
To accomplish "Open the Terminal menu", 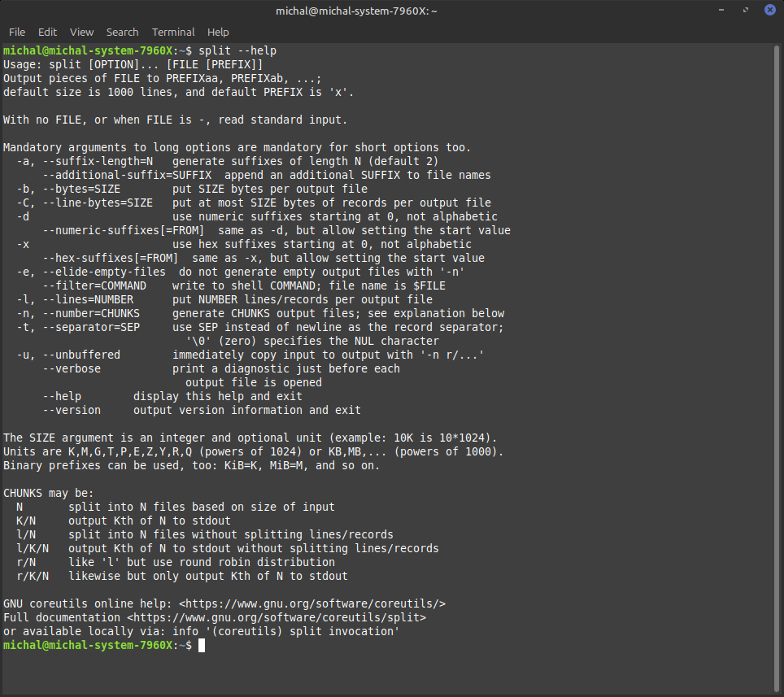I will (173, 32).
